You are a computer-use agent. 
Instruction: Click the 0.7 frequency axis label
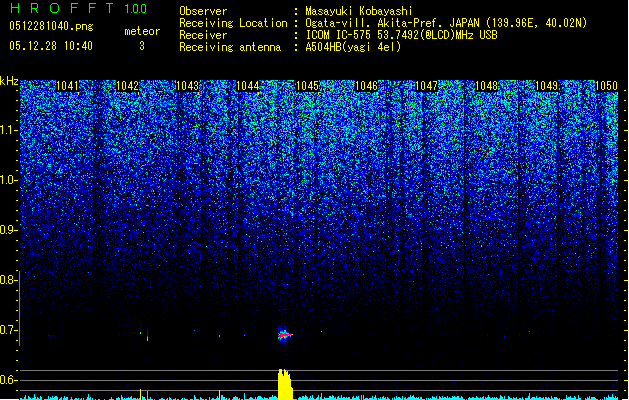tap(8, 330)
